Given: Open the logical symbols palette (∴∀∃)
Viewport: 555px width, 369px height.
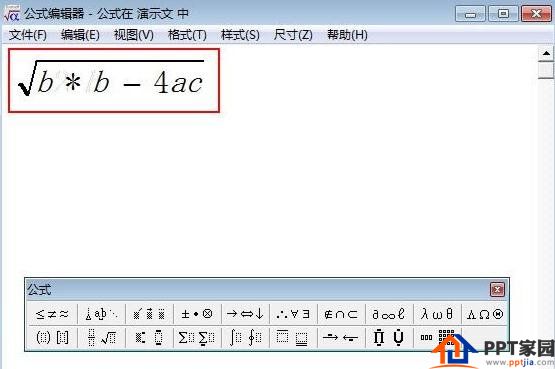Looking at the screenshot, I should [293, 314].
